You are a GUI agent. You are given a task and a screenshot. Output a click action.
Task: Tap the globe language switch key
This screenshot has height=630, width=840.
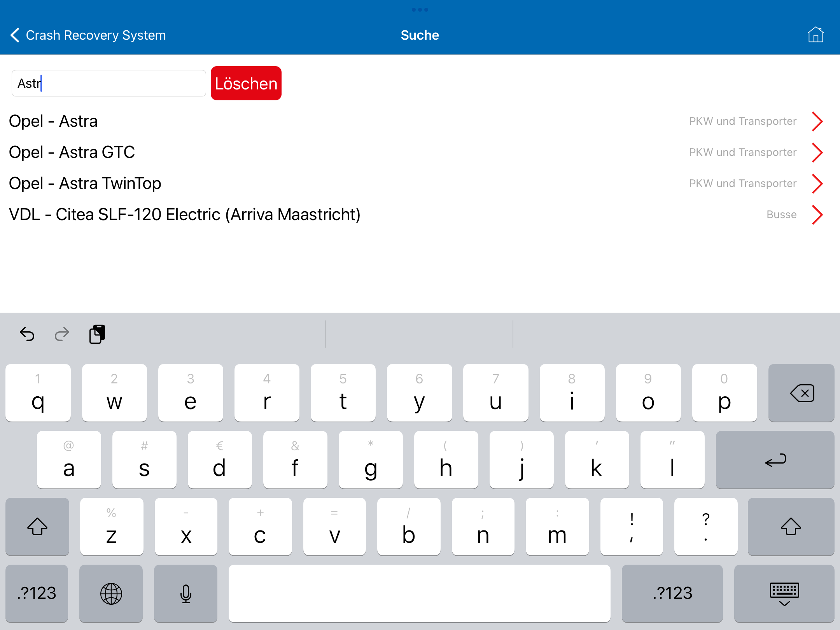point(111,593)
